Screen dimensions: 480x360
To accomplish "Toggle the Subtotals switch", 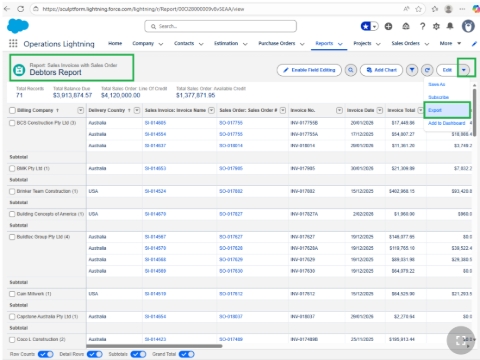I will click(x=138, y=354).
